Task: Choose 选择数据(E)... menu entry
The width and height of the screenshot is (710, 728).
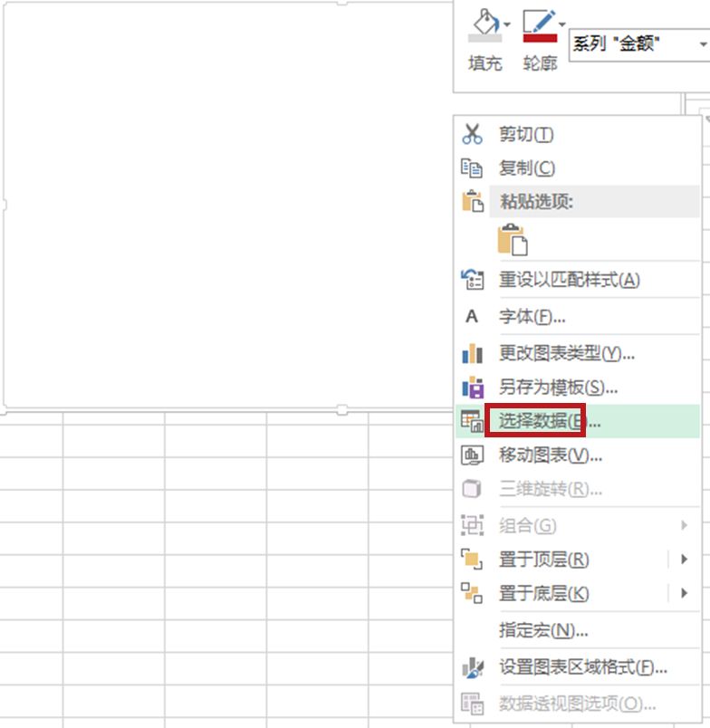Action: (x=578, y=421)
